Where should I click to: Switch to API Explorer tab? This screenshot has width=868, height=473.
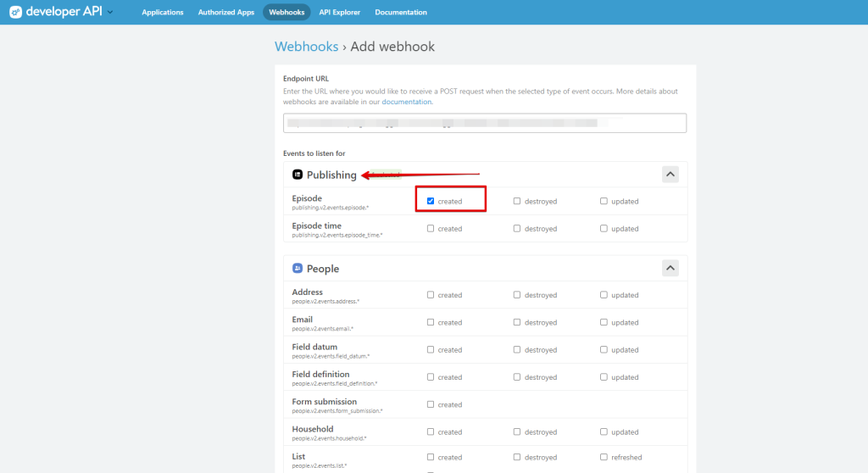[339, 13]
